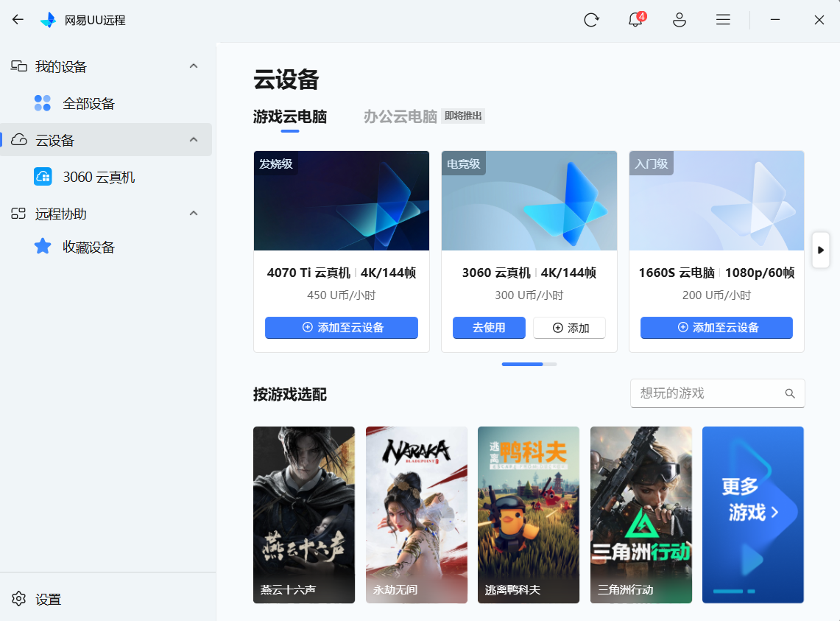840x621 pixels.
Task: Open the 燕云十六声 game card
Action: [x=304, y=515]
